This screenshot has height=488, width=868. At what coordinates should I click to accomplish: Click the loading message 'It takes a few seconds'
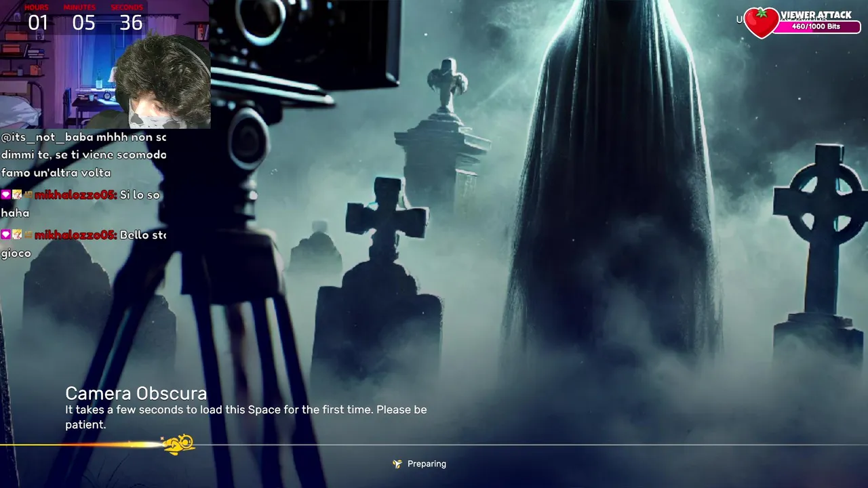click(x=246, y=417)
